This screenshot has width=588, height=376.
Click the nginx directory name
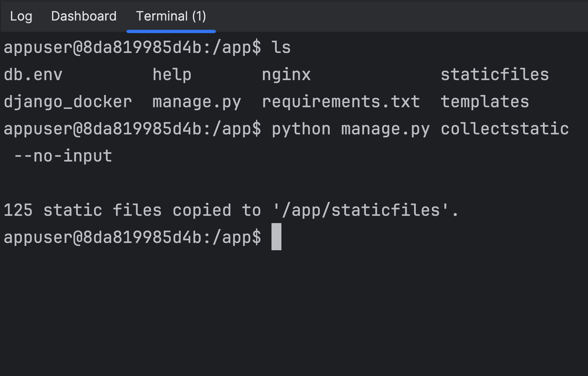286,75
